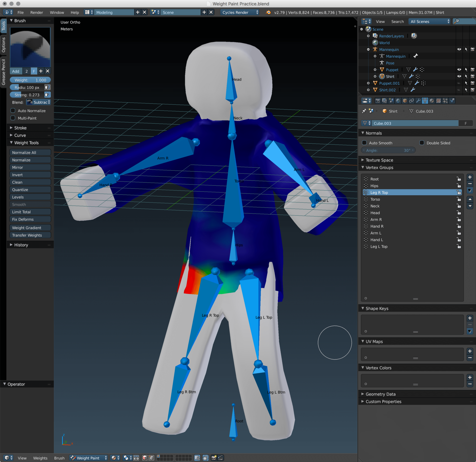Open the Material properties tab (sphere icon)

click(432, 101)
